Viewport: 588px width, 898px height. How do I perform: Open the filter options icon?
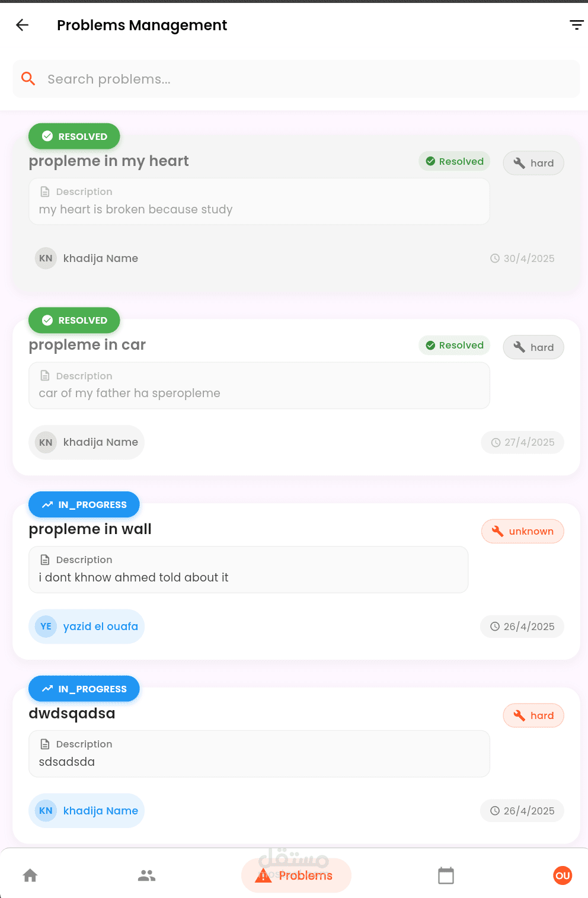click(x=576, y=25)
